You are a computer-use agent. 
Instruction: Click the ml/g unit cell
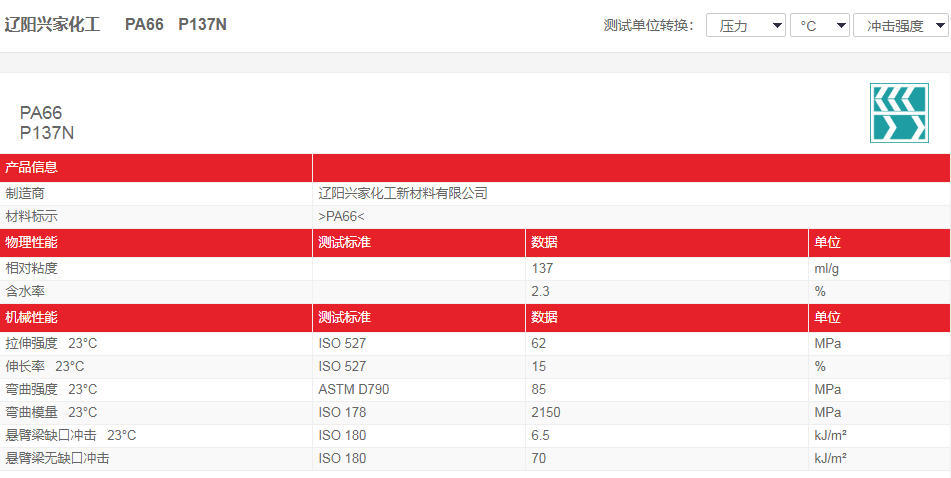click(827, 268)
